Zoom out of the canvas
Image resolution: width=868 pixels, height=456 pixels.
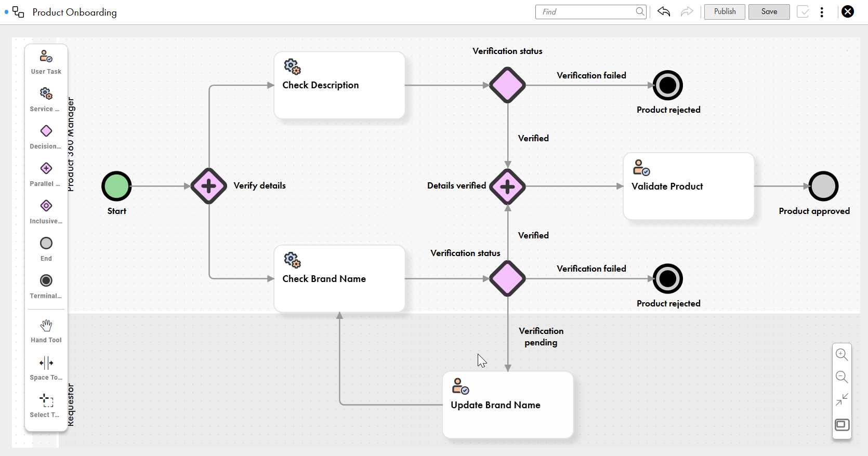tap(842, 377)
